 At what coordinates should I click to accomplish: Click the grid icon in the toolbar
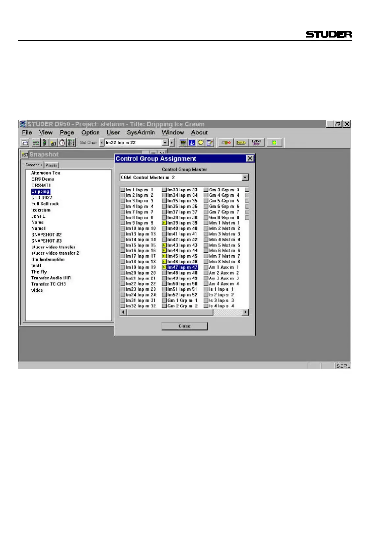36,143
